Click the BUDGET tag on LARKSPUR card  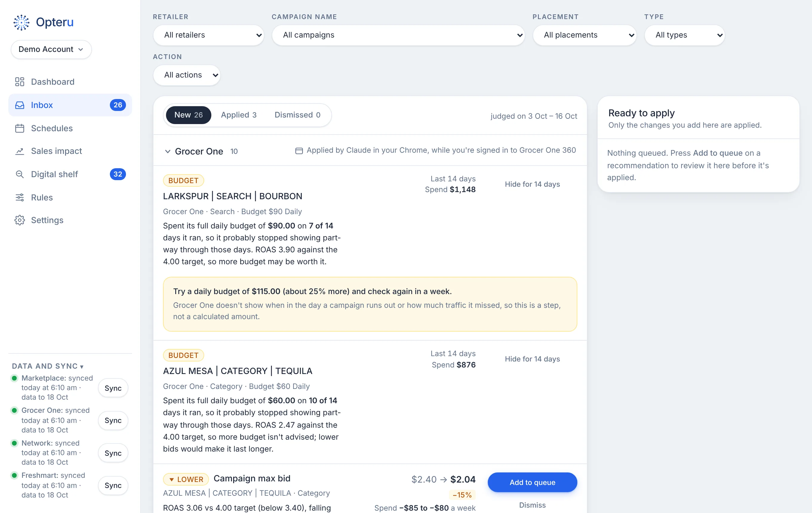[x=183, y=180]
